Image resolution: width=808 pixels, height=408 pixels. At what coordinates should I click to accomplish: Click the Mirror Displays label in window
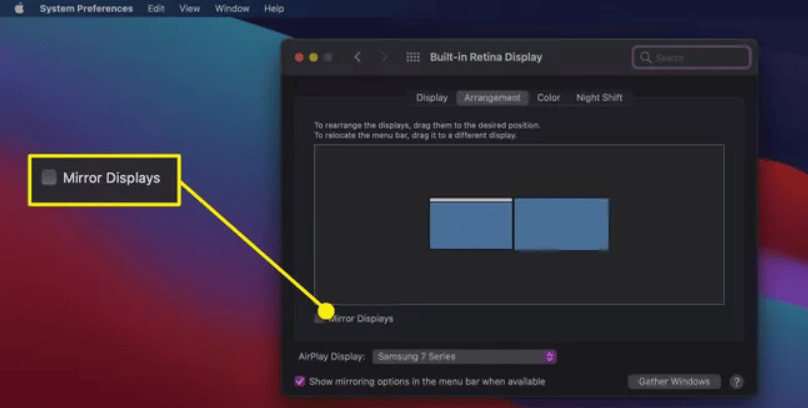(x=361, y=319)
